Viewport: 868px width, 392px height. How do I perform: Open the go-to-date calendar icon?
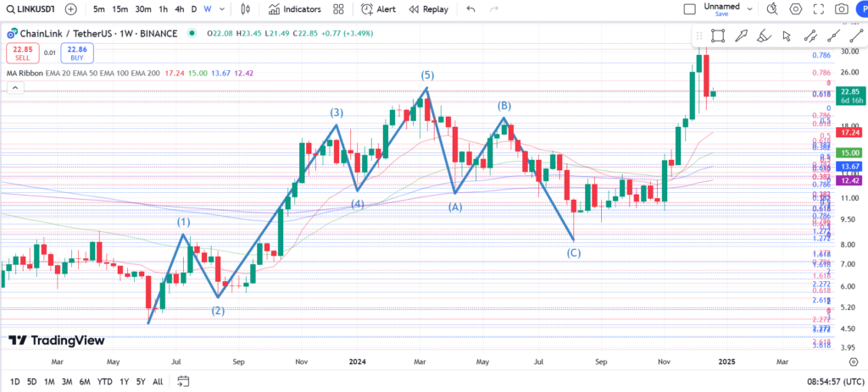pyautogui.click(x=182, y=382)
